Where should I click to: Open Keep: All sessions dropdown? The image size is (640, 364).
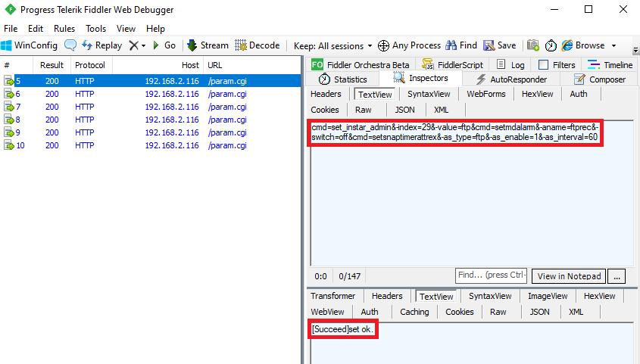pyautogui.click(x=332, y=45)
